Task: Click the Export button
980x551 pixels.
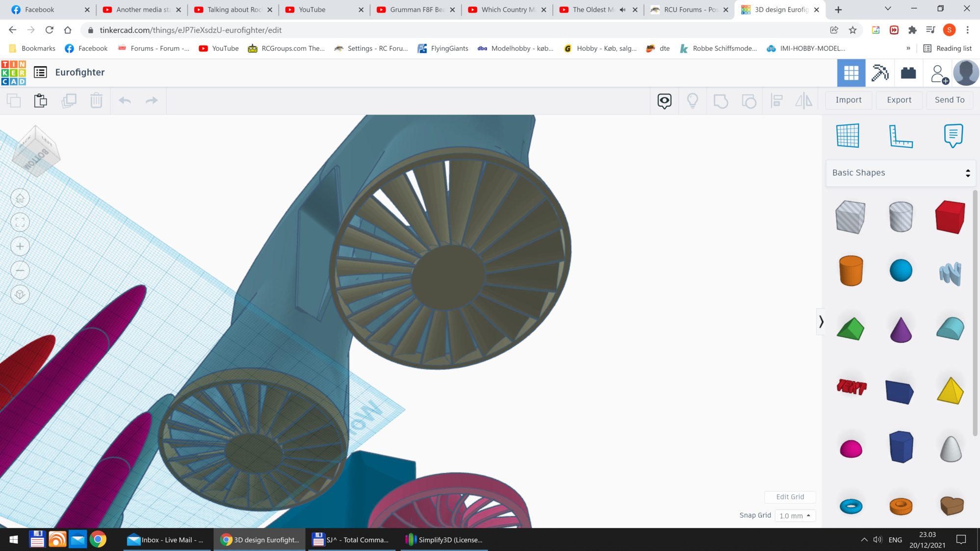Action: coord(899,100)
